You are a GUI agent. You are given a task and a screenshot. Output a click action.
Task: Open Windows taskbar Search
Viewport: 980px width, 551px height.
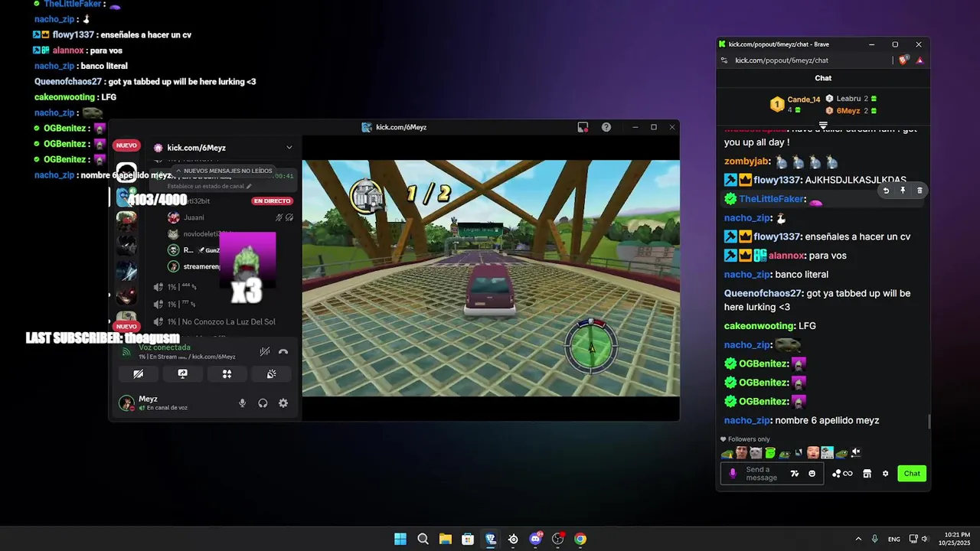[423, 539]
